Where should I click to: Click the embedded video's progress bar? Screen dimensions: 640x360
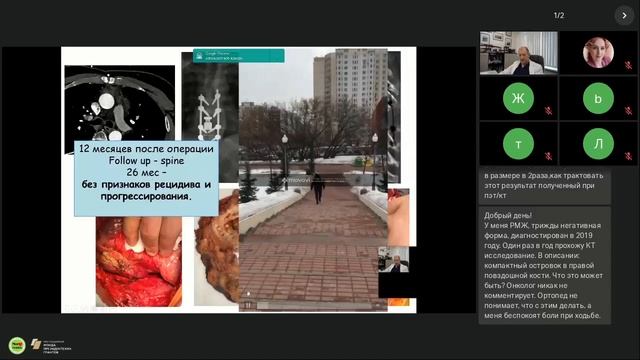click(x=314, y=305)
